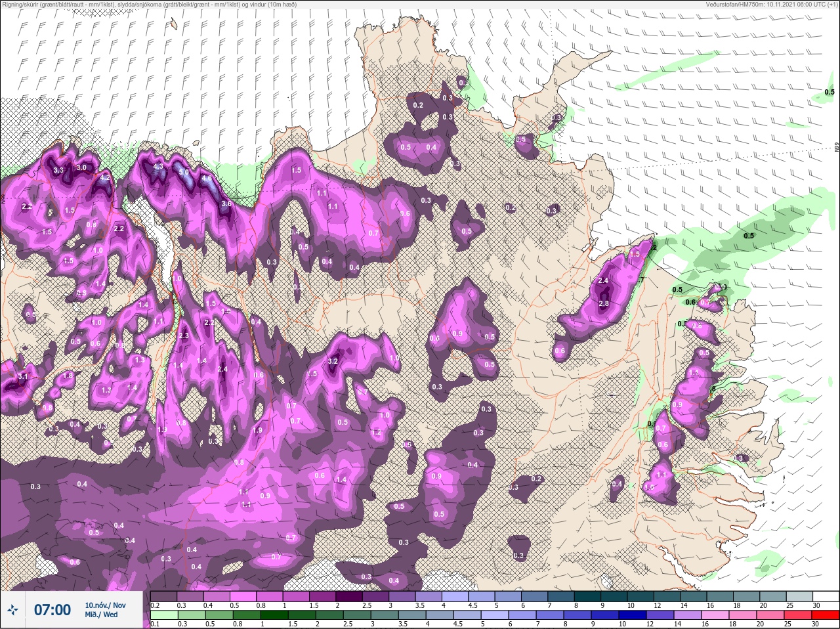Select the pale green 0.1 swatch in the lower legend row
Viewport: 840px width, 629px height.
(164, 615)
